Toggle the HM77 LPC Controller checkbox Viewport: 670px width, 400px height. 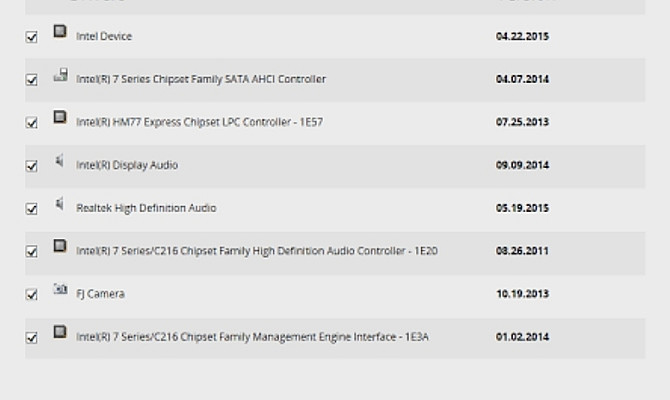point(31,123)
